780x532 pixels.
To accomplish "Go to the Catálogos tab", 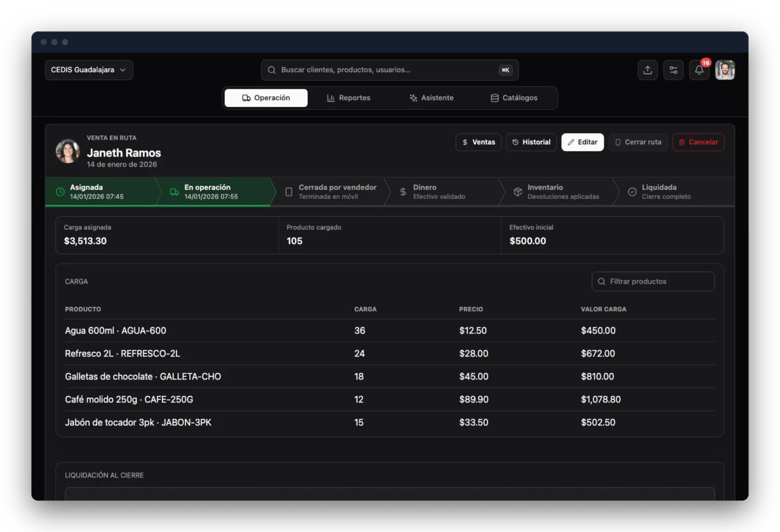I will (514, 98).
